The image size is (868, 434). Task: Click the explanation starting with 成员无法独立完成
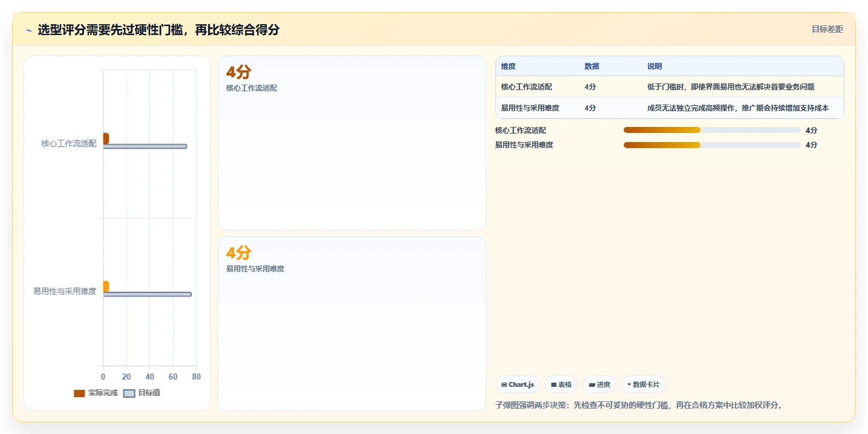click(x=738, y=108)
